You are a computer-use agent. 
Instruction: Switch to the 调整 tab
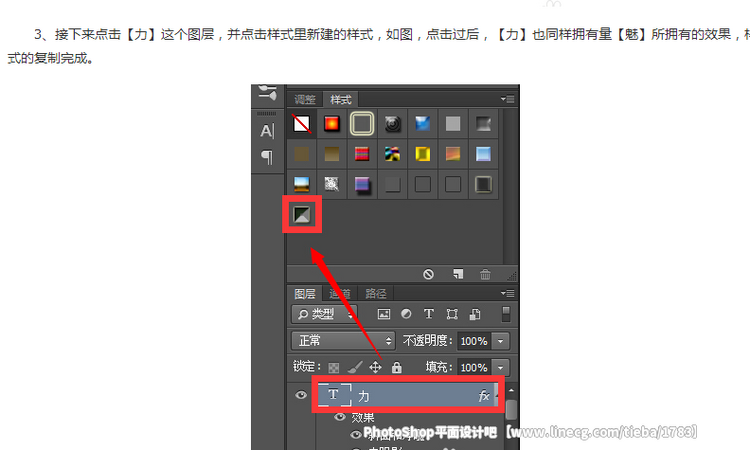(x=305, y=99)
